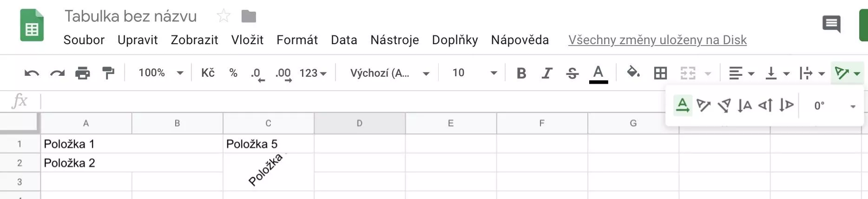Select the paint format roller icon

108,73
